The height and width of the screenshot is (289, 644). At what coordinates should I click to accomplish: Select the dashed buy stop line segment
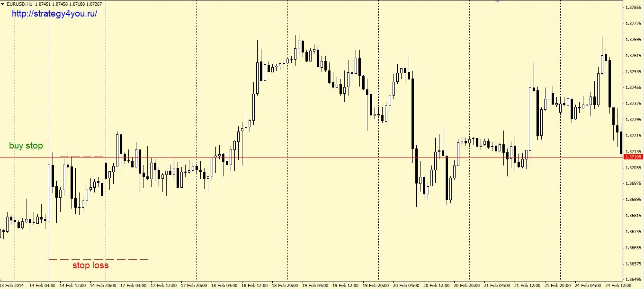tap(82, 157)
